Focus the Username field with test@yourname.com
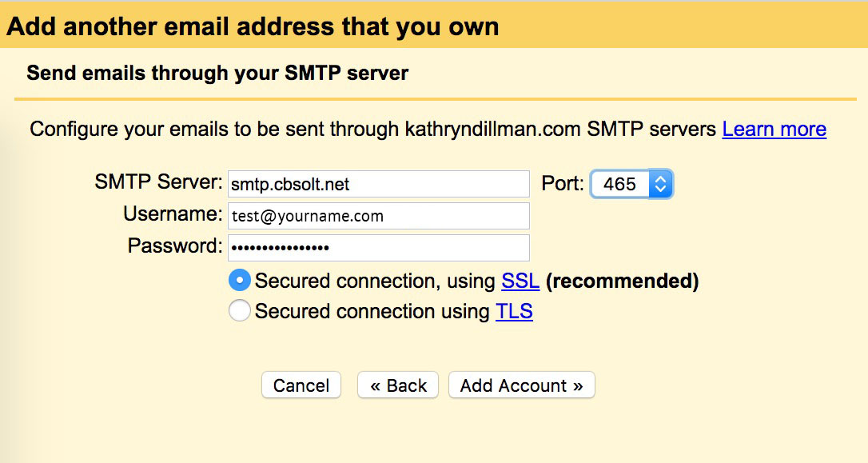The width and height of the screenshot is (868, 463). 378,216
